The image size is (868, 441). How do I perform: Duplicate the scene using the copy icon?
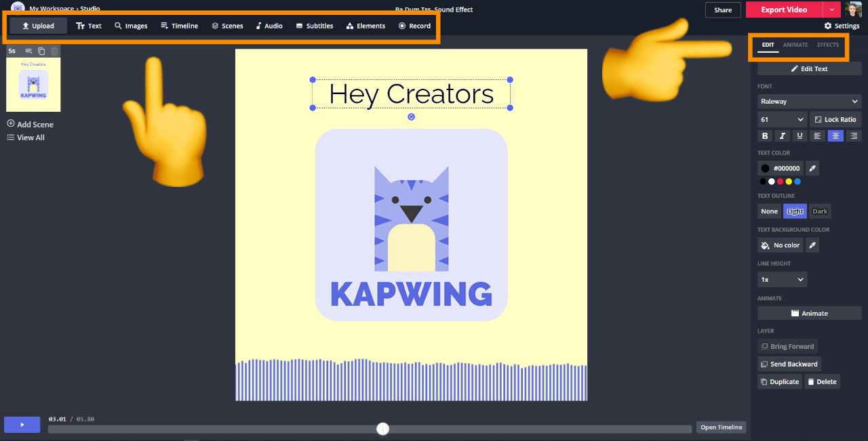point(41,51)
